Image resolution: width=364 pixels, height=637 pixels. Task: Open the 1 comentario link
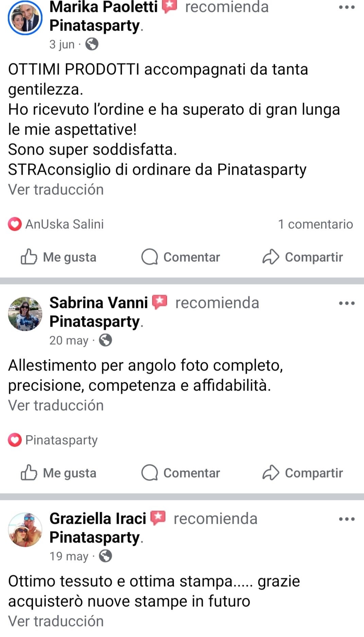(315, 224)
